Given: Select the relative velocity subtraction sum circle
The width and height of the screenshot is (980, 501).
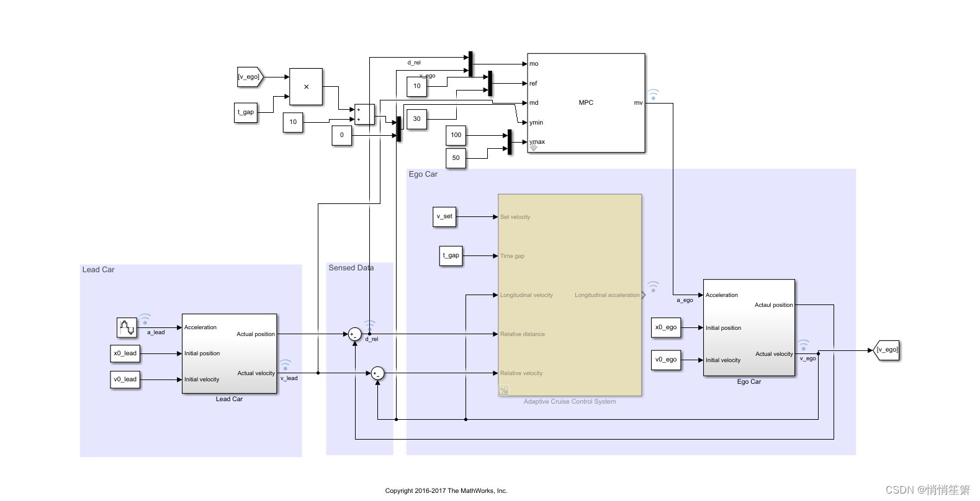Looking at the screenshot, I should (x=378, y=373).
